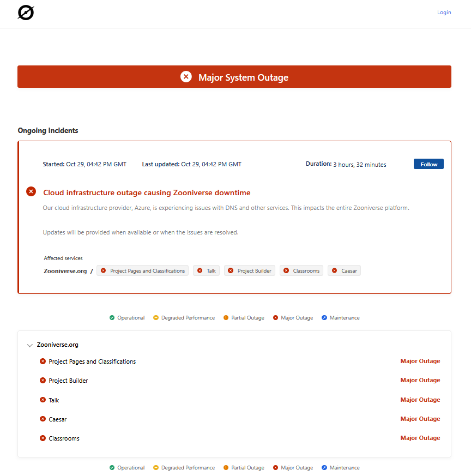Select the Project Pages and Classifications affected service tag
This screenshot has height=476, width=471.
coord(142,270)
